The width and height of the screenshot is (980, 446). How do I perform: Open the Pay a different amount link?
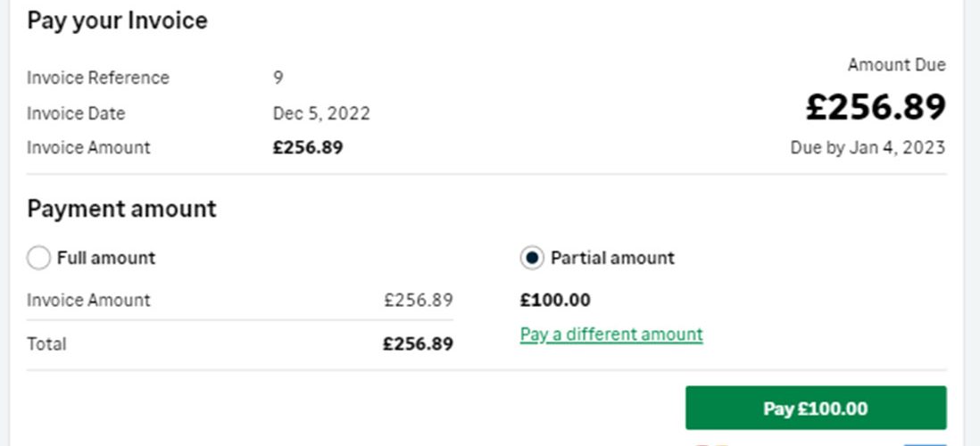tap(611, 334)
